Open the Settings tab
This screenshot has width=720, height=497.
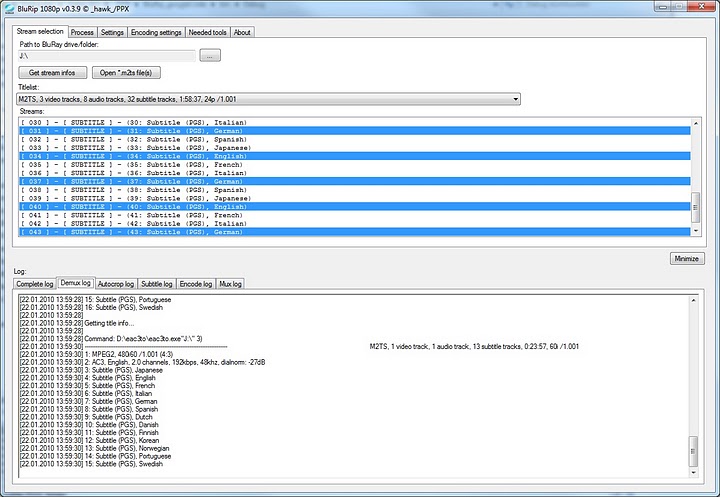(x=112, y=32)
